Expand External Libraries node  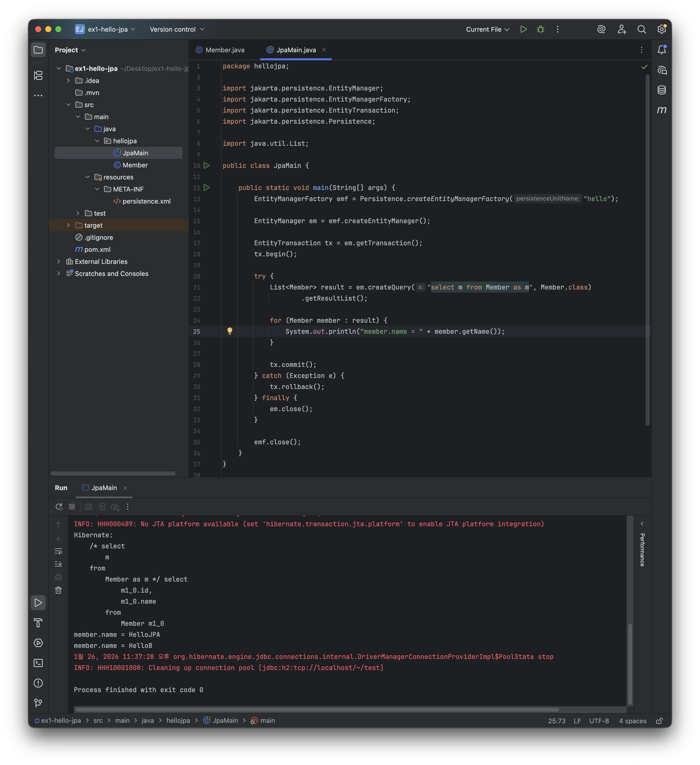coord(59,261)
